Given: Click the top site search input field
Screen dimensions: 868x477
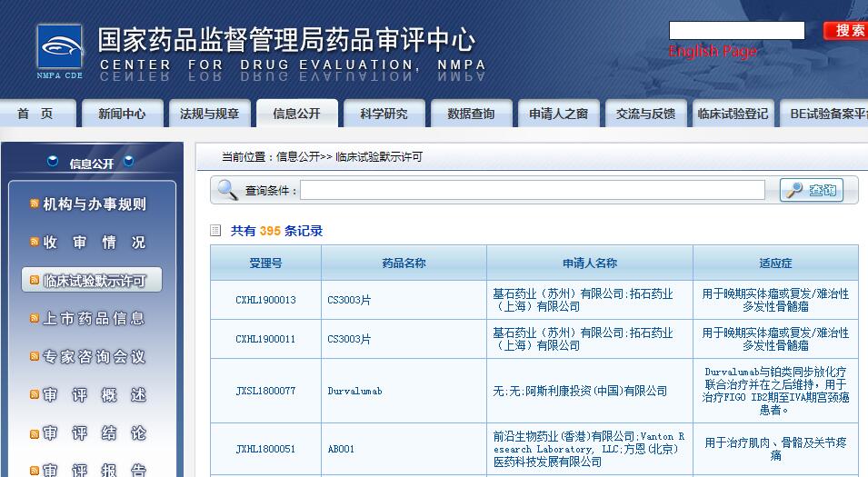Looking at the screenshot, I should coord(737,30).
